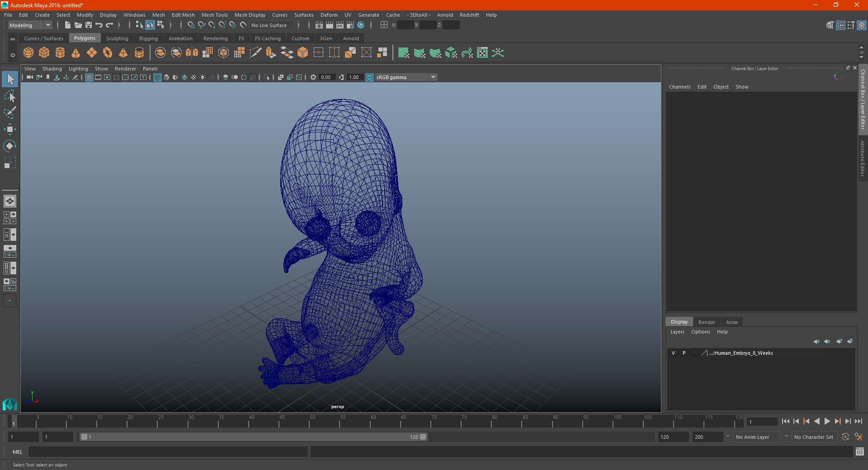Move selected layer up in list

pos(816,341)
